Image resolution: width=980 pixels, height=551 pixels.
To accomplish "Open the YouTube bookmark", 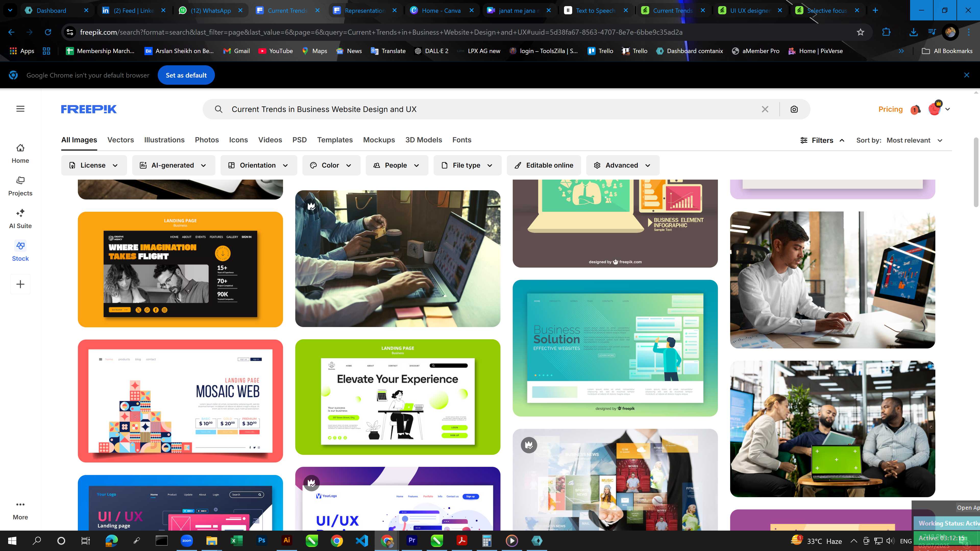I will pyautogui.click(x=276, y=51).
